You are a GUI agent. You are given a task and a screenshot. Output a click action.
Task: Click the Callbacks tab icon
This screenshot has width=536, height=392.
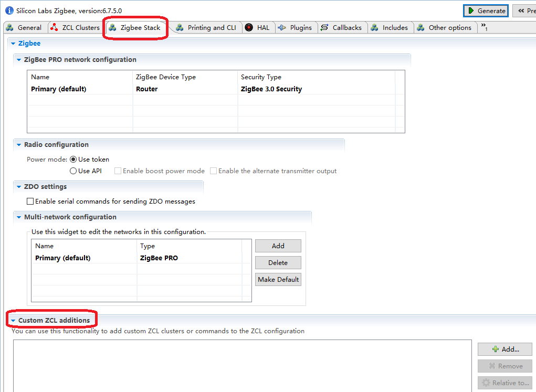click(x=324, y=27)
